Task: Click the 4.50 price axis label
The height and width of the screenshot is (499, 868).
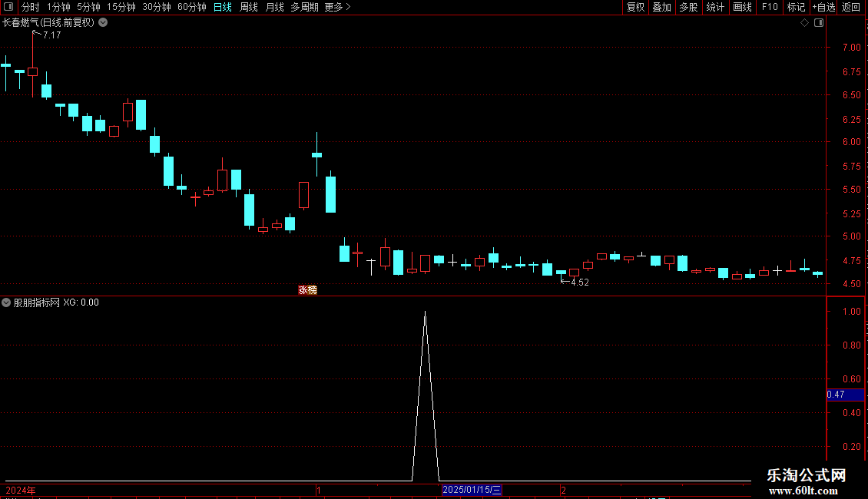Action: tap(851, 284)
